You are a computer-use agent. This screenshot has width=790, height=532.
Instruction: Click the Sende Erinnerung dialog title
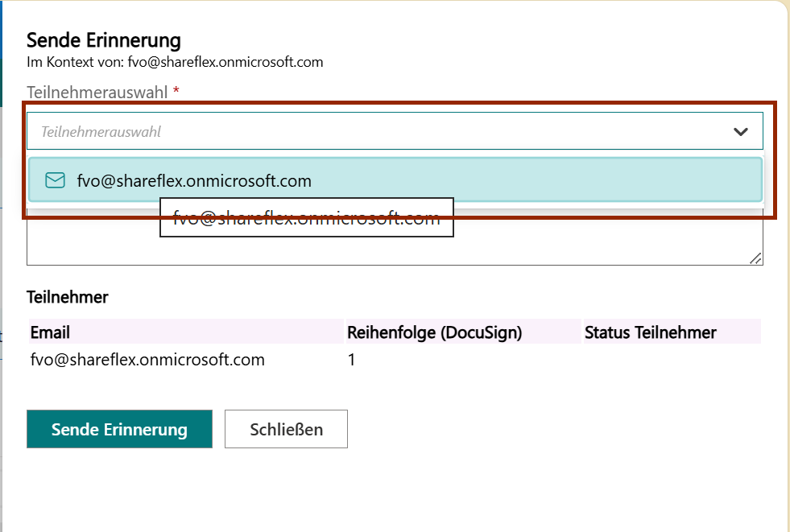pos(104,40)
